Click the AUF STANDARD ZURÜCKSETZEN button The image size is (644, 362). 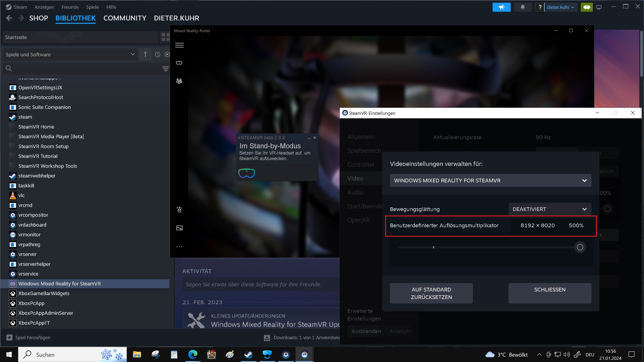(x=431, y=293)
